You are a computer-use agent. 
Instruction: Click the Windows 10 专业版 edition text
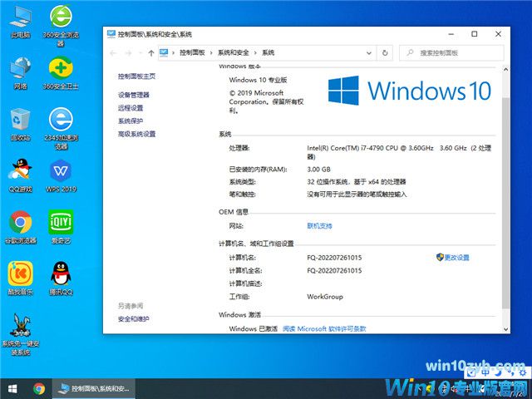tap(258, 80)
